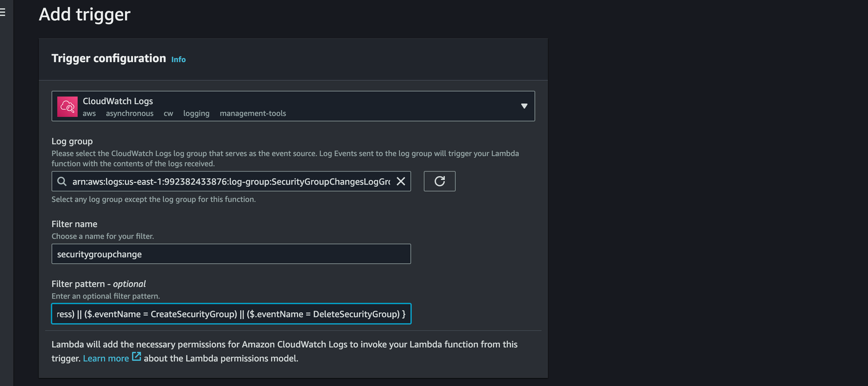Click the CloudWatch Logs service icon
Viewport: 868px width, 386px height.
click(67, 106)
